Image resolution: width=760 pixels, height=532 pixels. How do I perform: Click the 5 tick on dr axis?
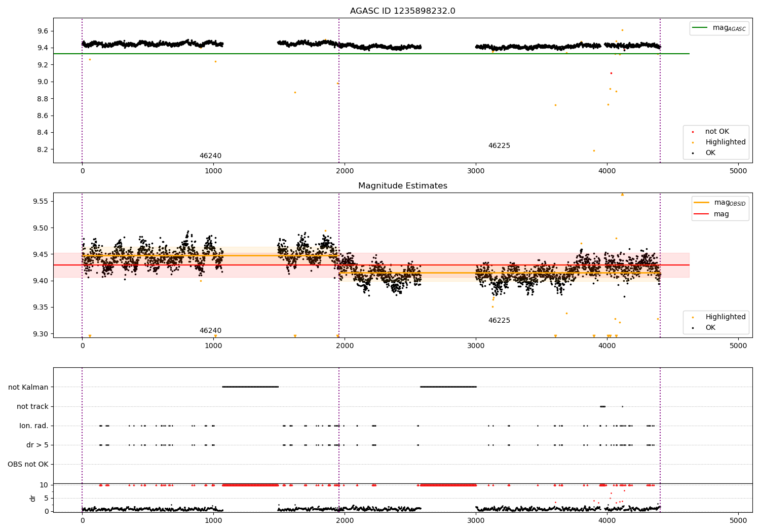pos(46,499)
